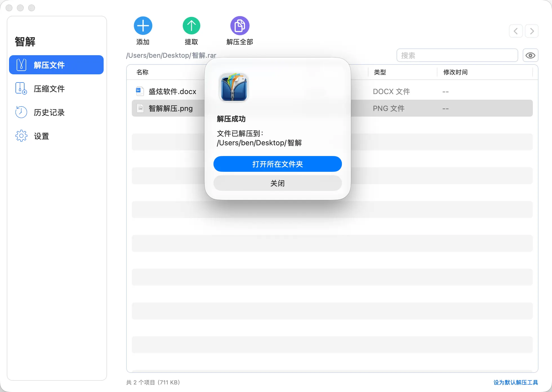Click the 修改时间 column header

(455, 72)
